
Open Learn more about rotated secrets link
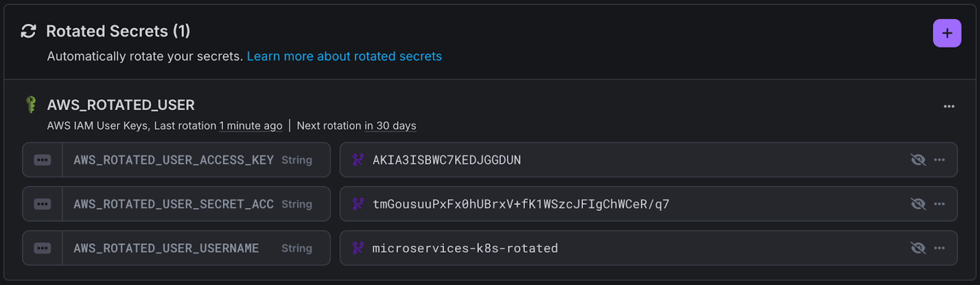point(344,56)
